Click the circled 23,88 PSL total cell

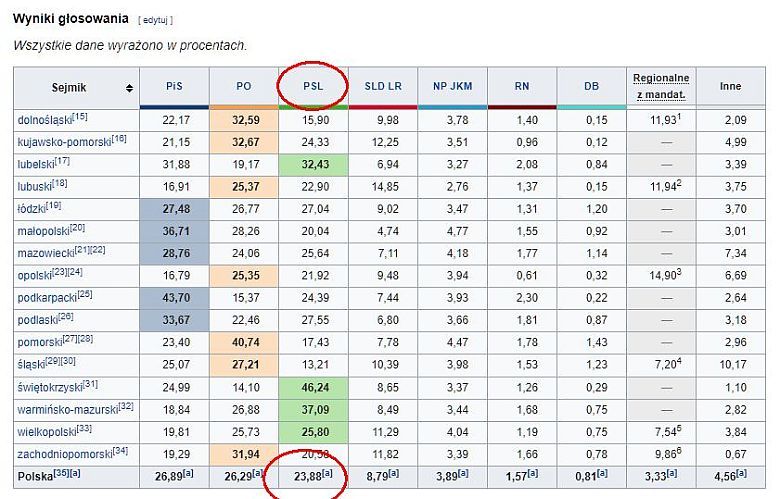tap(309, 476)
